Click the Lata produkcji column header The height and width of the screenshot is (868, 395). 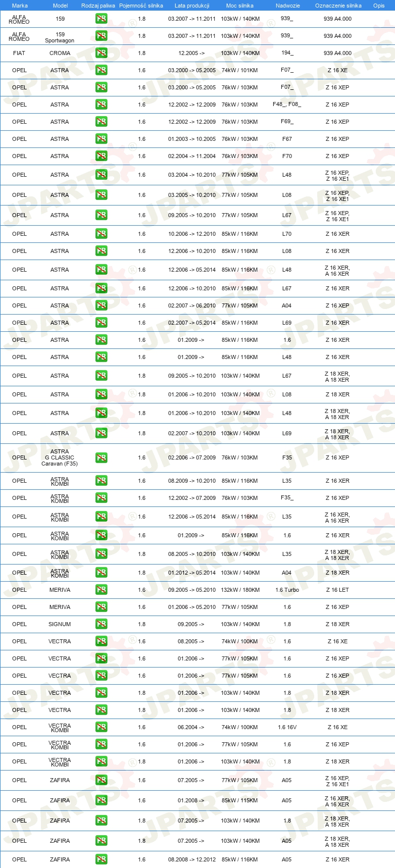(x=192, y=6)
